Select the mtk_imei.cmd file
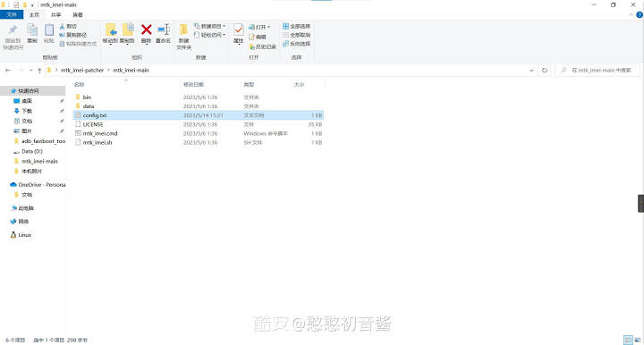644x345 pixels. tap(199, 133)
